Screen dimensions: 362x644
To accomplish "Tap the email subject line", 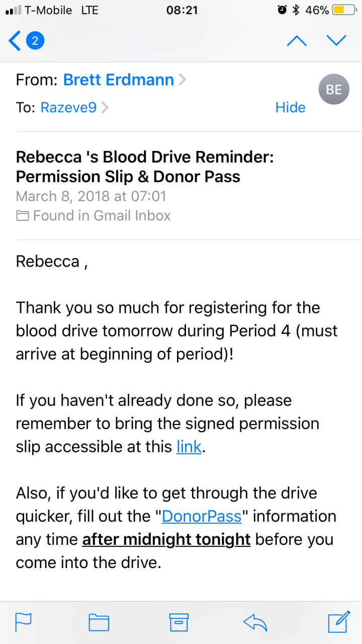I will (145, 167).
